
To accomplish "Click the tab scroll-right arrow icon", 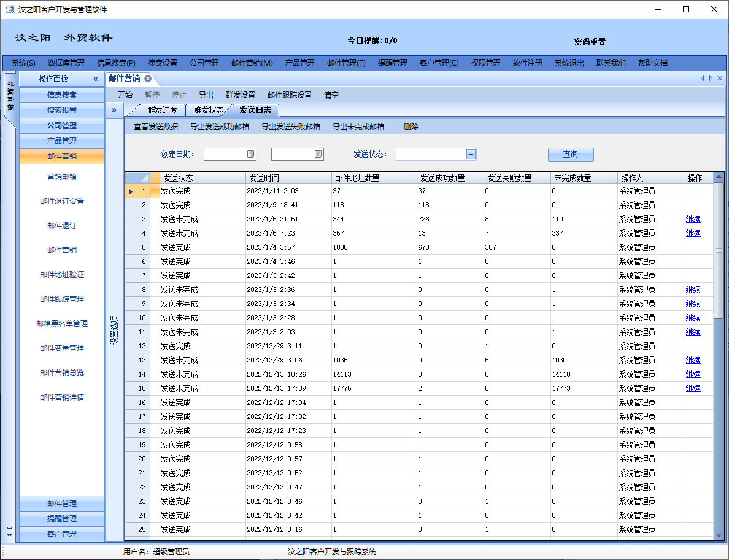I will [711, 79].
